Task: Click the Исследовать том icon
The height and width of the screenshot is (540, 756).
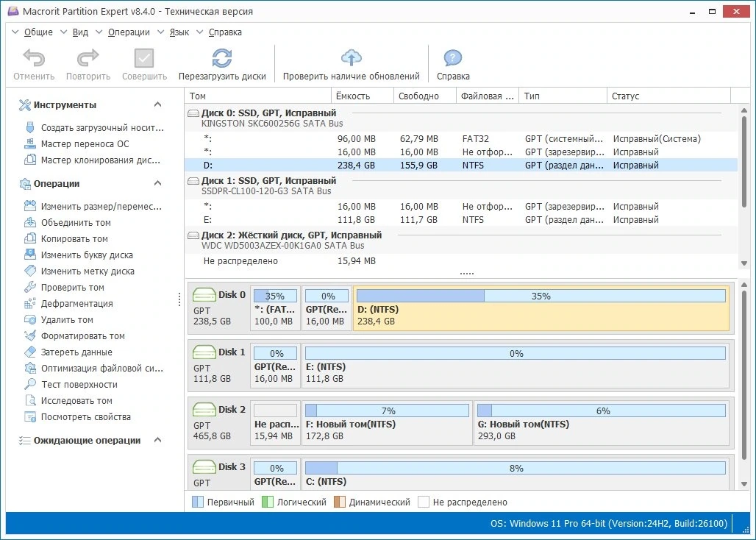Action: coord(30,400)
